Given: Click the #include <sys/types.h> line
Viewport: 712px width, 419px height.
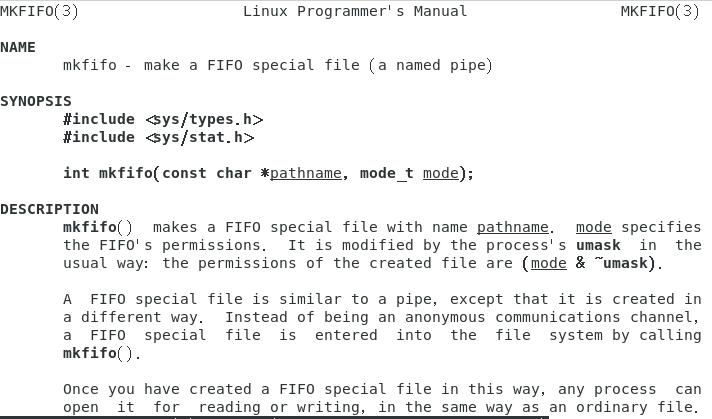Looking at the screenshot, I should click(x=163, y=119).
